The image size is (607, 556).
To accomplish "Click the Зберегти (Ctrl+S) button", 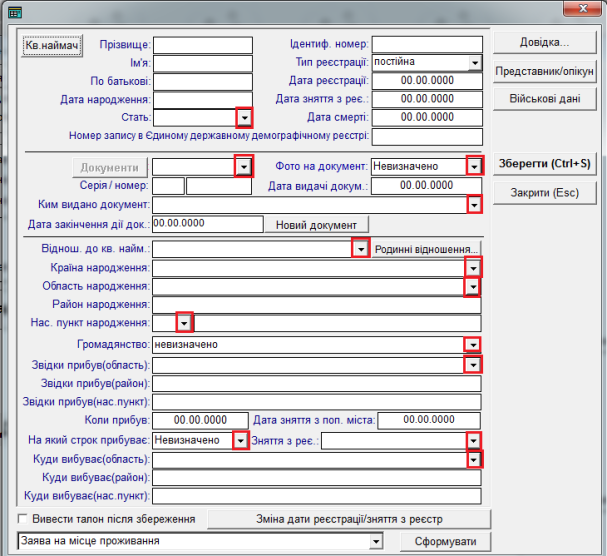I will pyautogui.click(x=544, y=164).
